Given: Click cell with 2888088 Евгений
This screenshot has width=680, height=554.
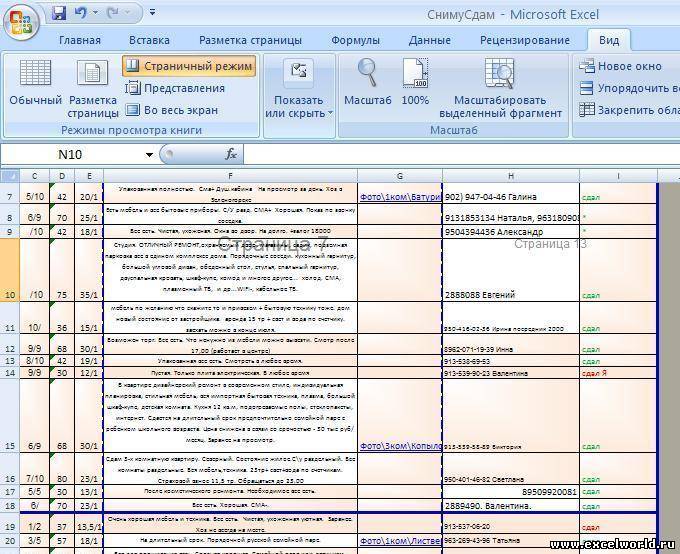Looking at the screenshot, I should [511, 270].
